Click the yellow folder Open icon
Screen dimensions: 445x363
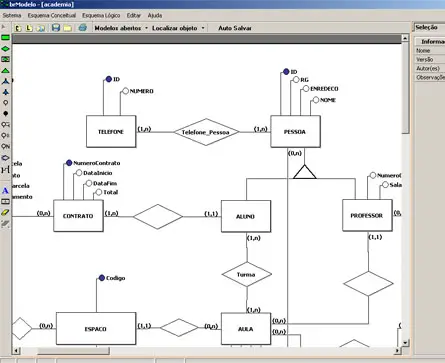click(x=68, y=28)
